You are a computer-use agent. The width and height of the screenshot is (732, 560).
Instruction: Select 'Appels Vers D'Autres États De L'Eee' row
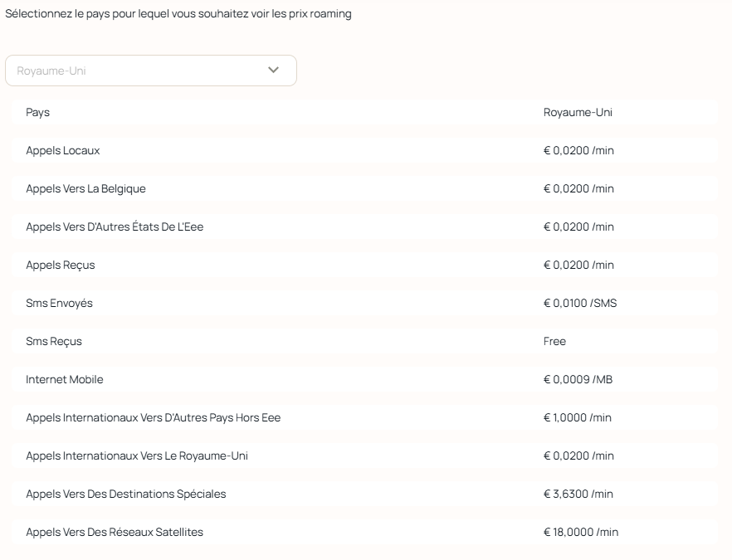pyautogui.click(x=115, y=227)
